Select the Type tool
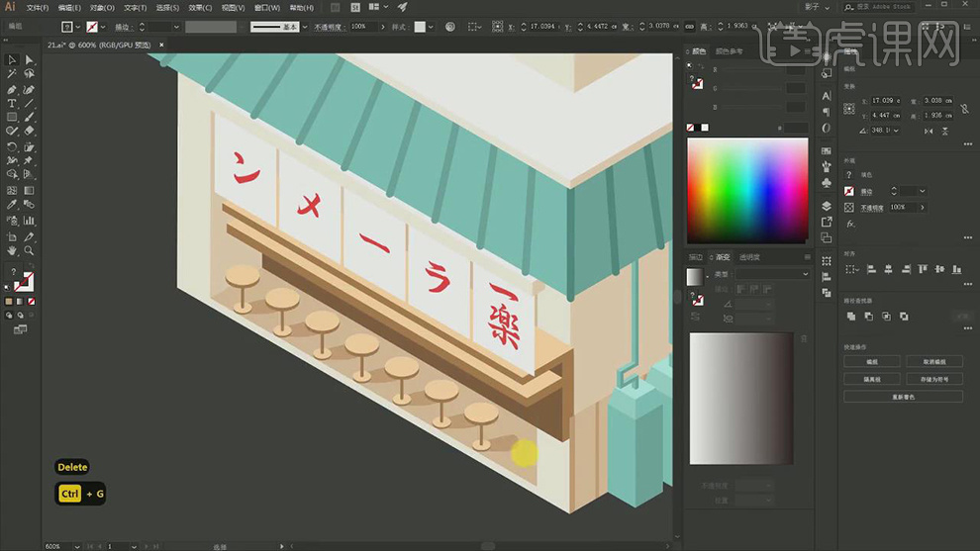Screen dimensions: 980x551 coord(12,103)
